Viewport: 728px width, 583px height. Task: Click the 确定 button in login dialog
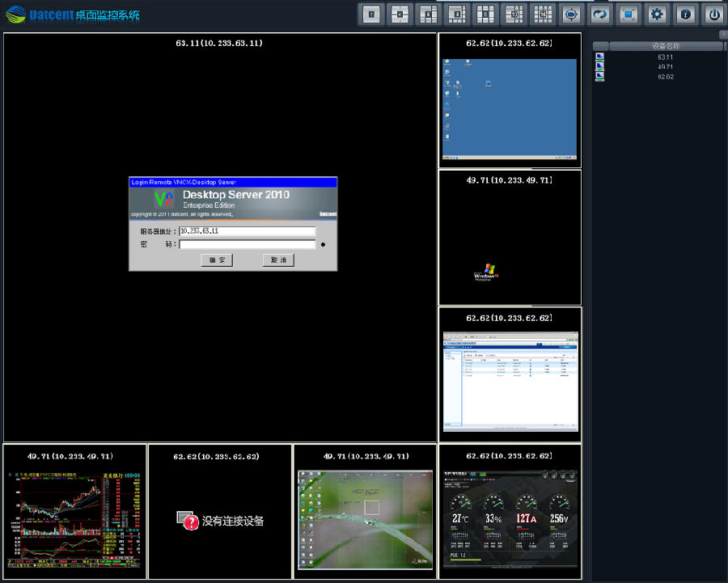click(x=217, y=260)
